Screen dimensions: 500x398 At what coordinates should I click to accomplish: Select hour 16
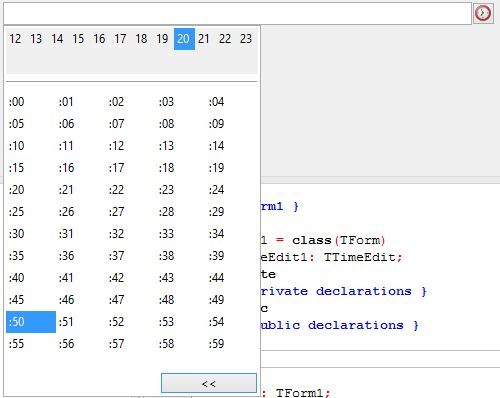[99, 39]
